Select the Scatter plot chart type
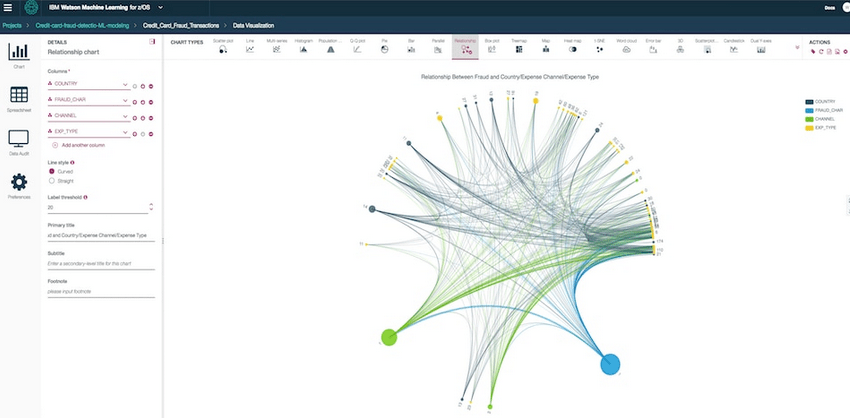 click(x=223, y=46)
